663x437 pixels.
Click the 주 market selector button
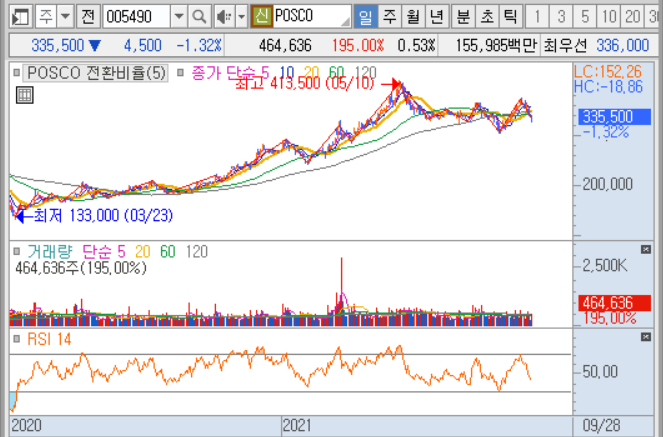[x=46, y=17]
